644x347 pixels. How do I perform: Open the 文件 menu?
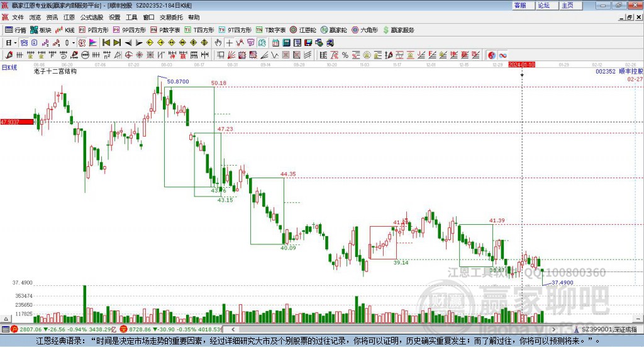coord(18,17)
